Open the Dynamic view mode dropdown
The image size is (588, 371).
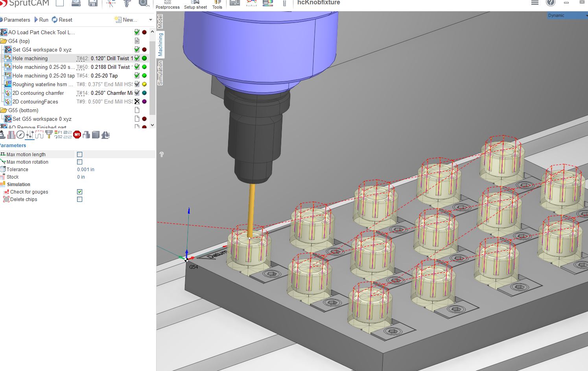pos(568,15)
